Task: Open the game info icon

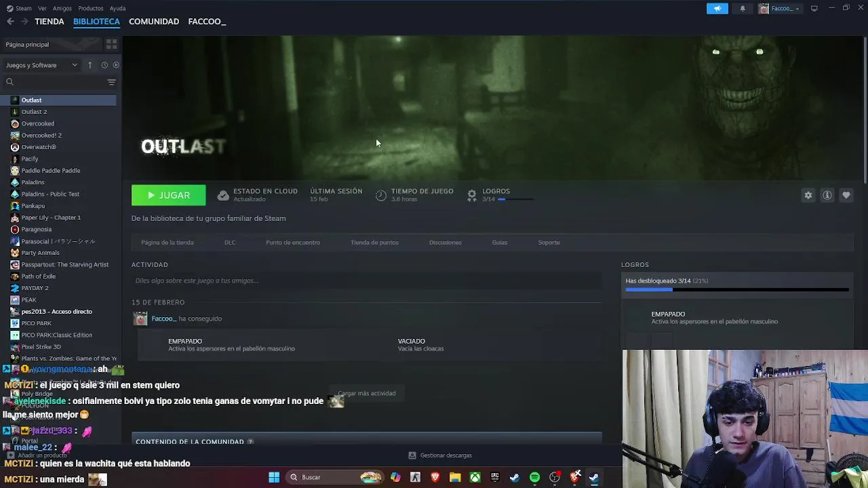Action: (827, 195)
